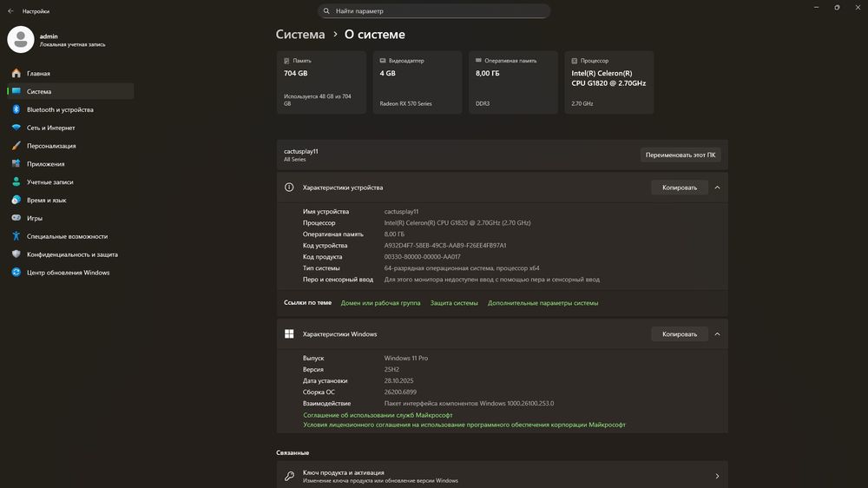Click the Переименовать этот ПК button

click(681, 155)
